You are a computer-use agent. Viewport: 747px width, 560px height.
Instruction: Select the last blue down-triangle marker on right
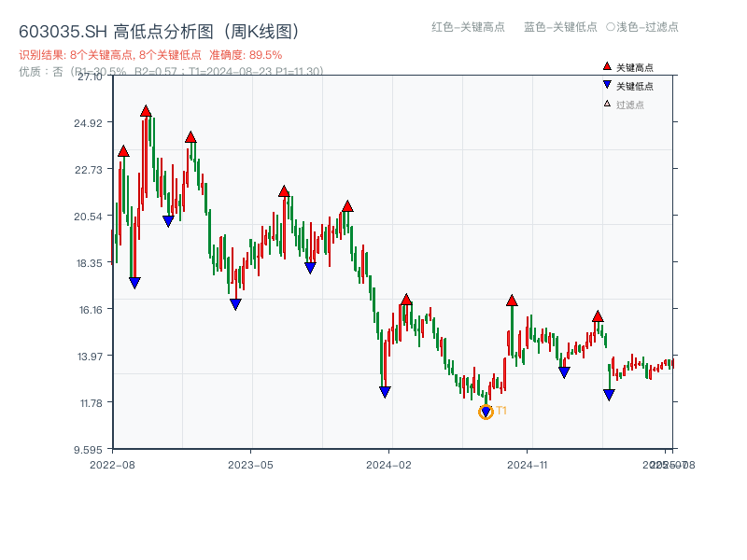(x=611, y=394)
